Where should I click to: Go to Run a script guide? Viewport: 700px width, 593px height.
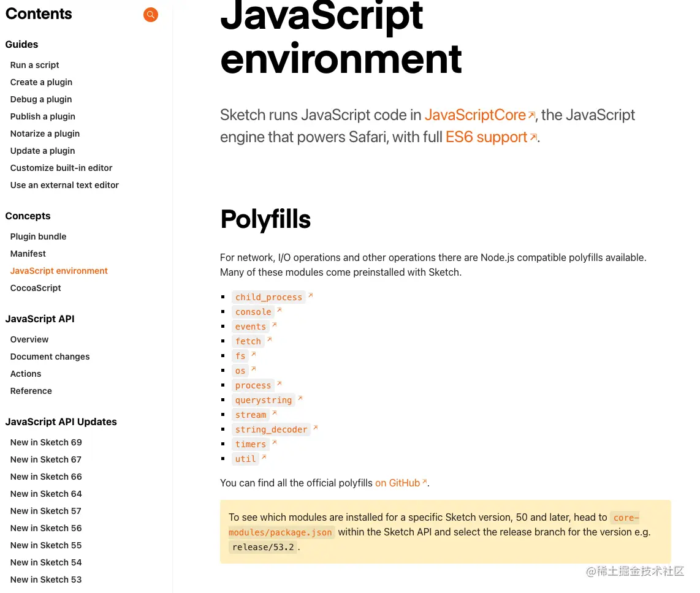pyautogui.click(x=35, y=65)
